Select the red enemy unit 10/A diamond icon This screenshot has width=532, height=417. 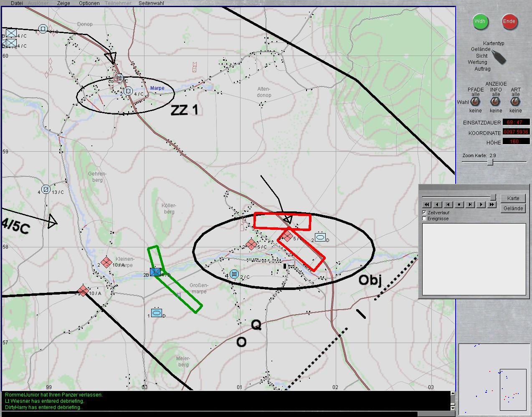pyautogui.click(x=83, y=290)
